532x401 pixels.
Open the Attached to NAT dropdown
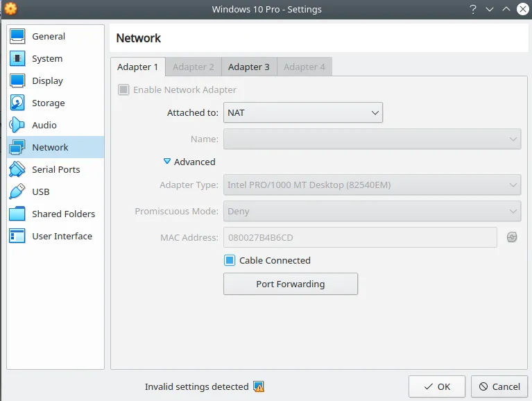click(x=303, y=112)
